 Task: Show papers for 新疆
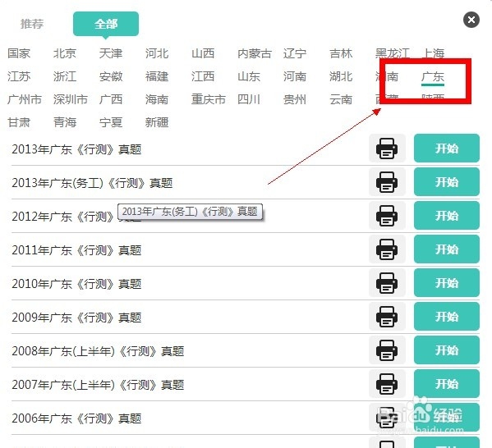tap(157, 122)
